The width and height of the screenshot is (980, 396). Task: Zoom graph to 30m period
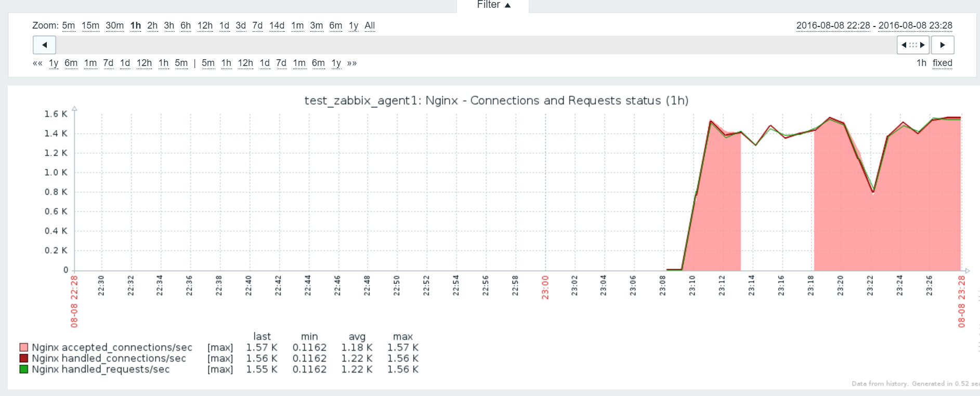114,26
